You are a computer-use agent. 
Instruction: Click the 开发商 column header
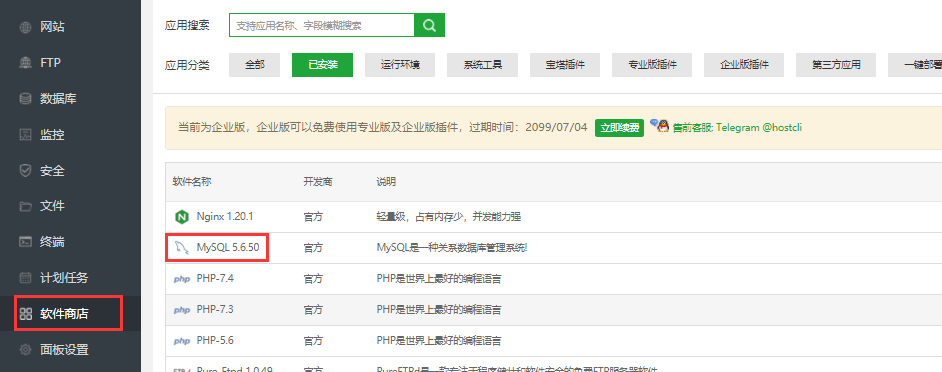tap(318, 181)
